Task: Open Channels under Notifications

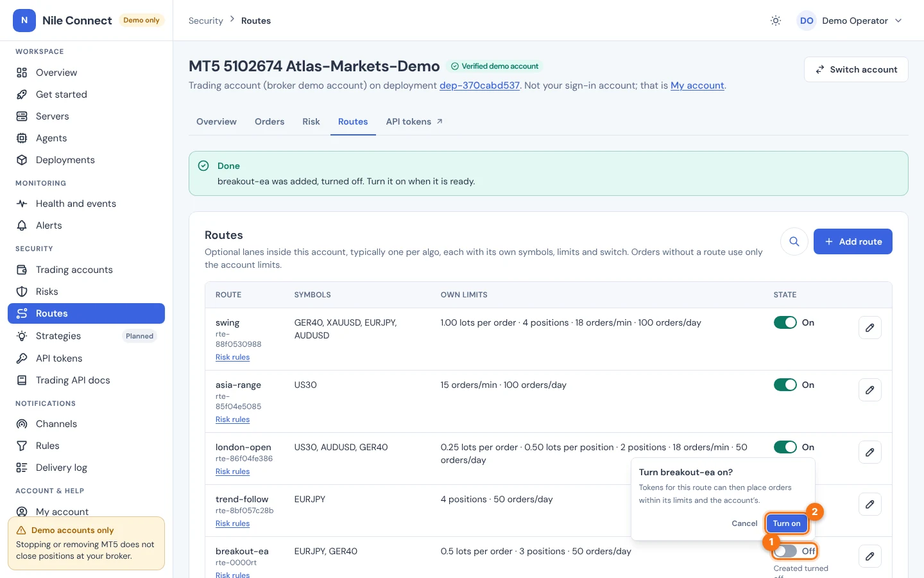Action: (86, 424)
